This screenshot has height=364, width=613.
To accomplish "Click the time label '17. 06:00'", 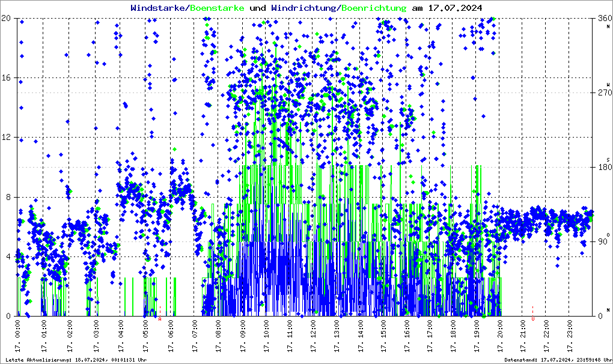I will click(x=171, y=336).
